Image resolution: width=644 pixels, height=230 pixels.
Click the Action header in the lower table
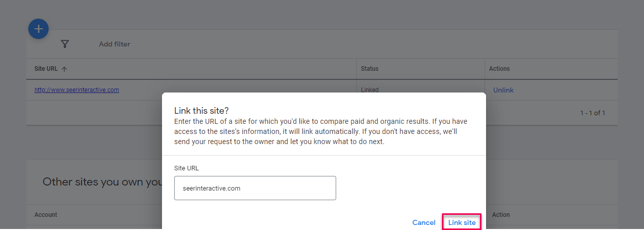501,215
